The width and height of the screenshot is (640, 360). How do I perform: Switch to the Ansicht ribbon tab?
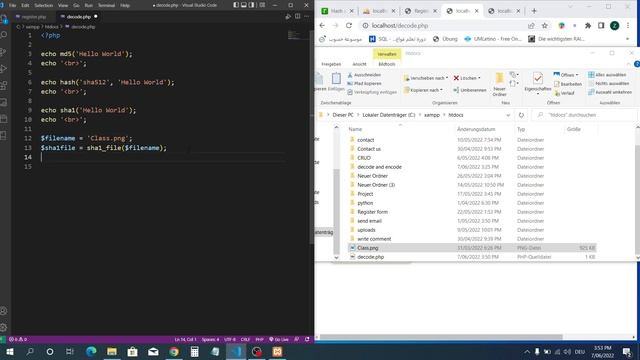[359, 64]
